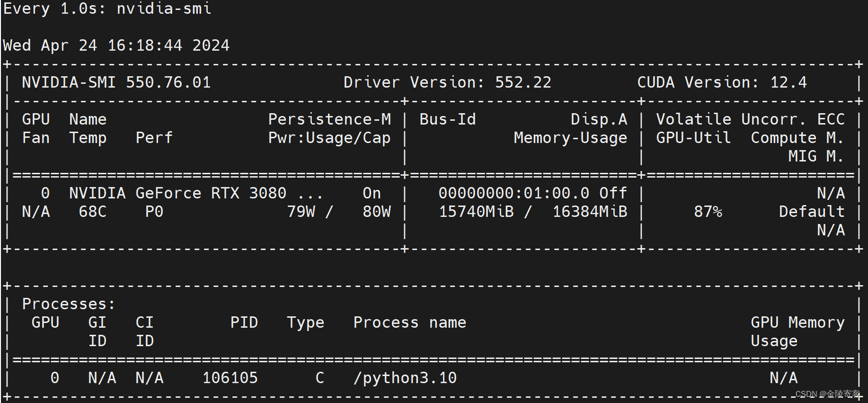The height and width of the screenshot is (403, 868).
Task: Click the process PID '106105'
Action: 230,378
